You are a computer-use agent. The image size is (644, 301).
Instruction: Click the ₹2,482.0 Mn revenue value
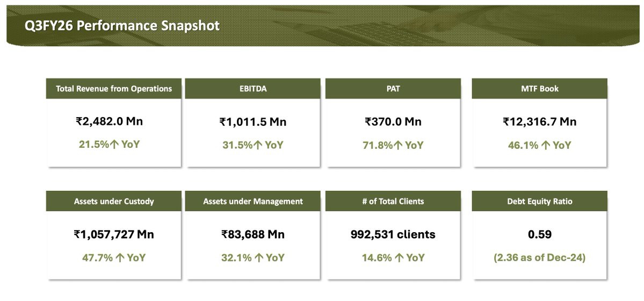(110, 121)
